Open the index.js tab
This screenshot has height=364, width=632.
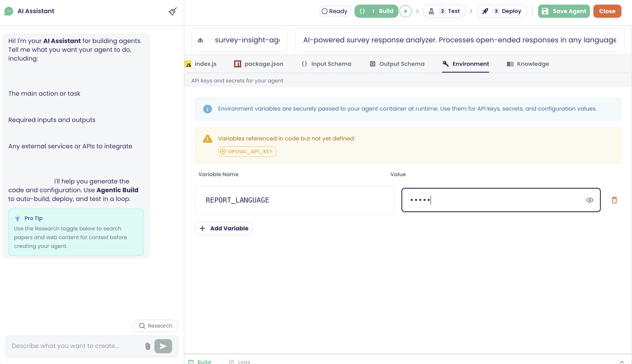[x=201, y=64]
